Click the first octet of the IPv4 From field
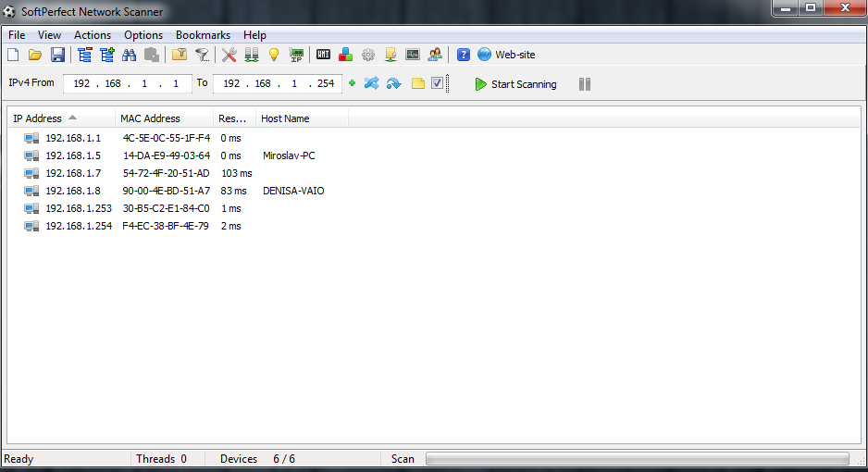This screenshot has height=472, width=868. [81, 83]
